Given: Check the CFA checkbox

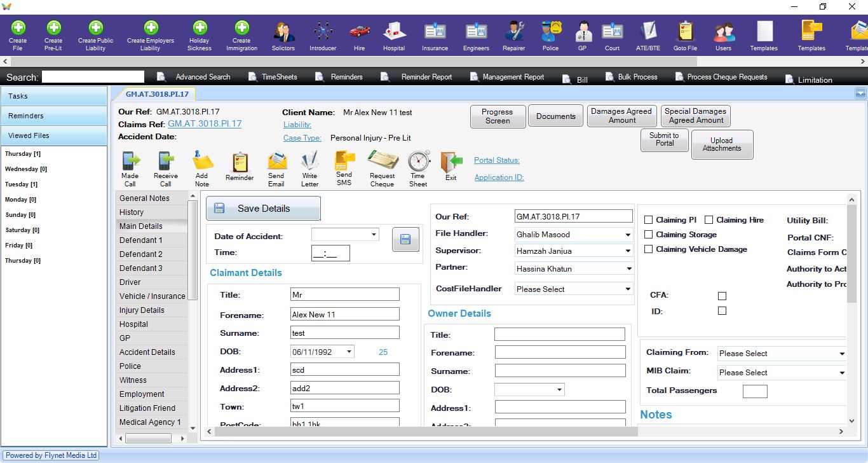Looking at the screenshot, I should click(x=722, y=296).
